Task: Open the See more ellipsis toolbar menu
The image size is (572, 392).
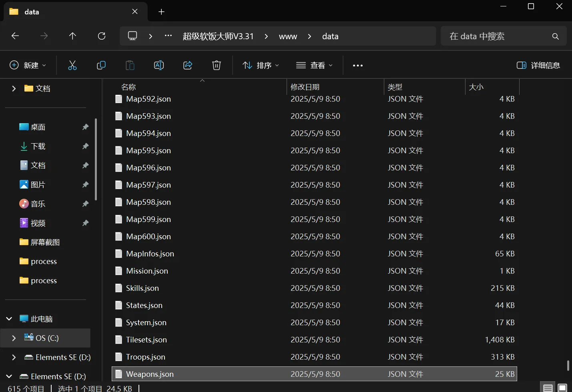Action: pyautogui.click(x=358, y=65)
